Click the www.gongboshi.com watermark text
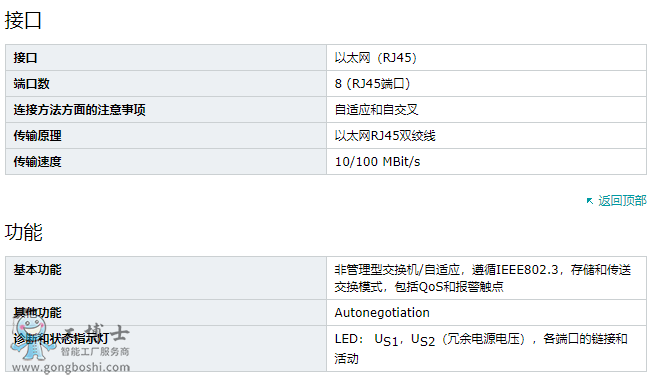 point(71,367)
